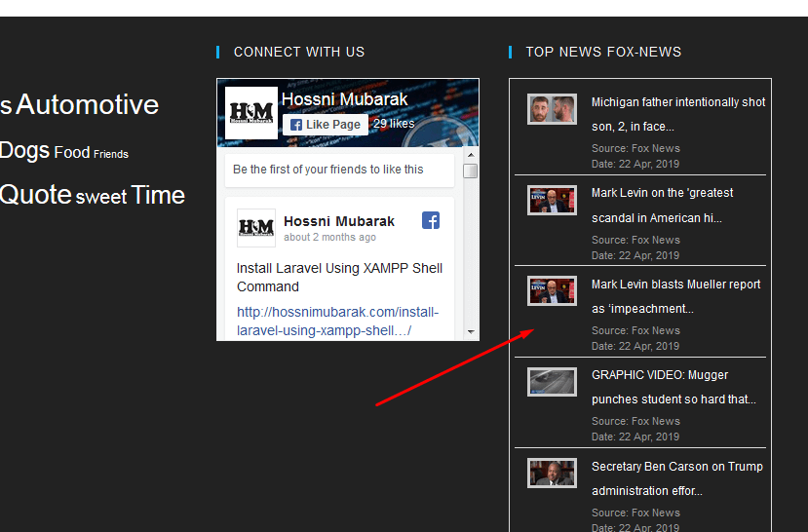Open the Secretary Ben Carson news thumbnail
808x532 pixels.
click(x=552, y=474)
